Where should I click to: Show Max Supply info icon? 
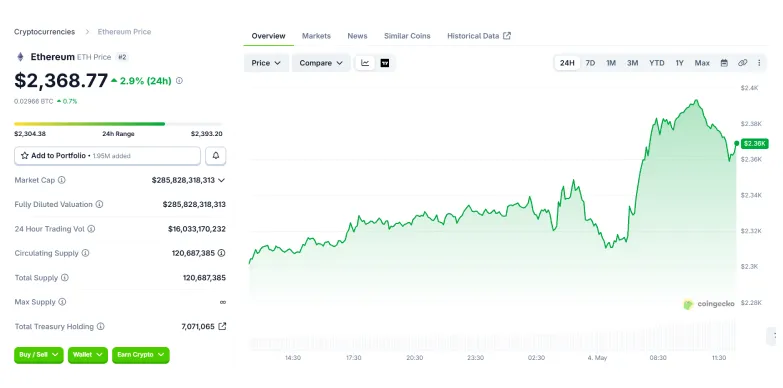pos(62,302)
